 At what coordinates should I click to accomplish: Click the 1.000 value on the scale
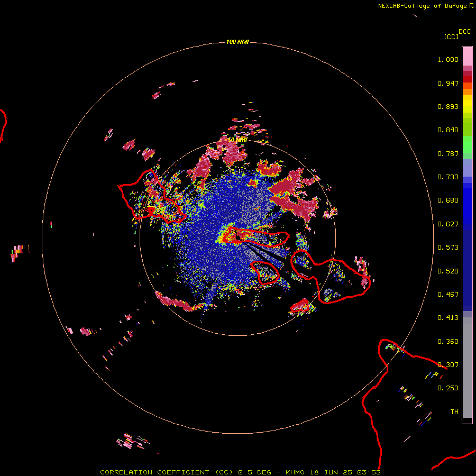point(448,59)
